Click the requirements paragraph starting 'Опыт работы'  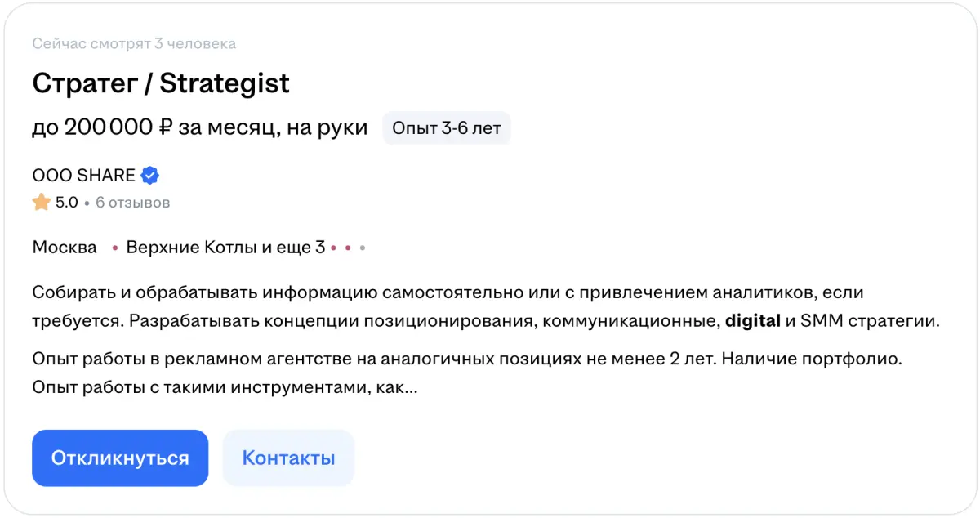tap(466, 373)
